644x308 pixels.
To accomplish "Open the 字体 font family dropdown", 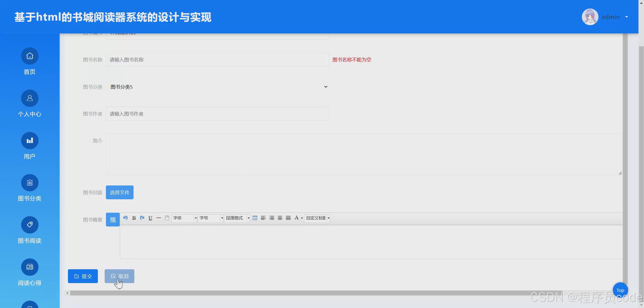I will point(184,218).
